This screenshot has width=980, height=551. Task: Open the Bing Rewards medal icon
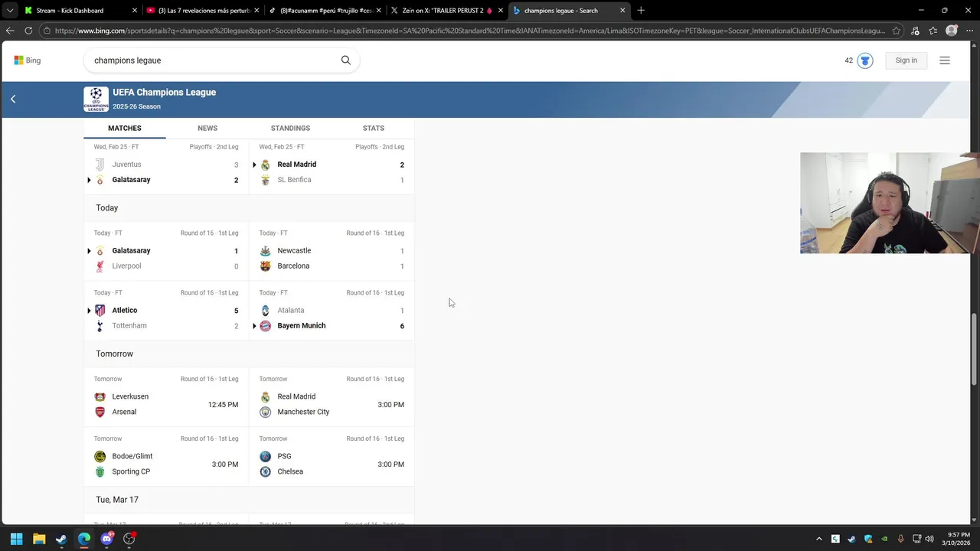coord(865,60)
